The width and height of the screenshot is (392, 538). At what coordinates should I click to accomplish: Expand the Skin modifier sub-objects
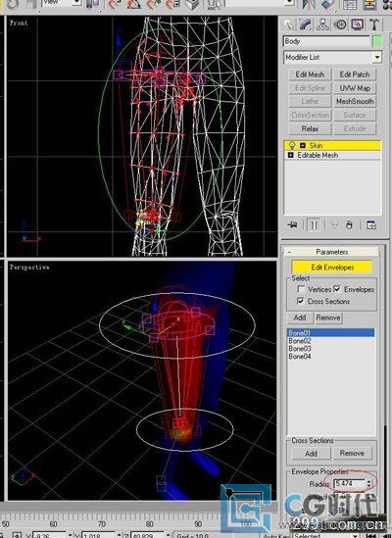pos(303,145)
